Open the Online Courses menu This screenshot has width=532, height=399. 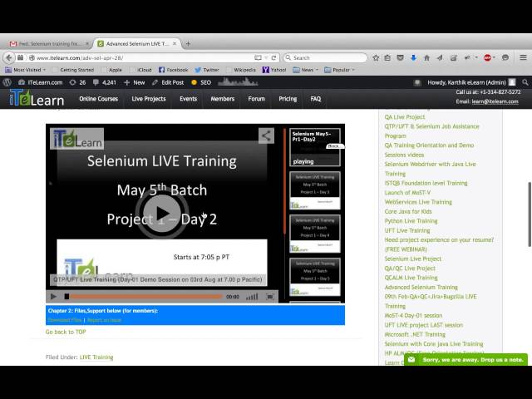click(98, 99)
